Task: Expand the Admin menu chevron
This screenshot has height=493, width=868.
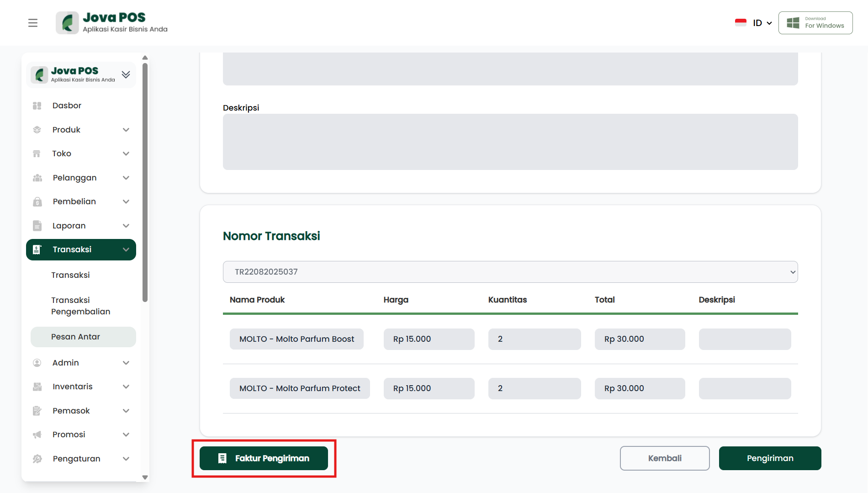Action: [126, 363]
